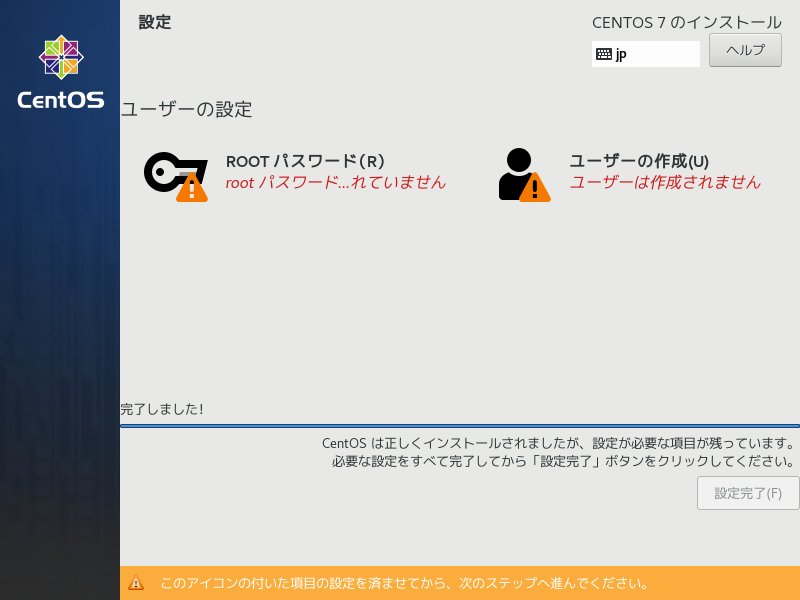The height and width of the screenshot is (600, 800).
Task: Click the 完了しました! status text
Action: click(162, 409)
